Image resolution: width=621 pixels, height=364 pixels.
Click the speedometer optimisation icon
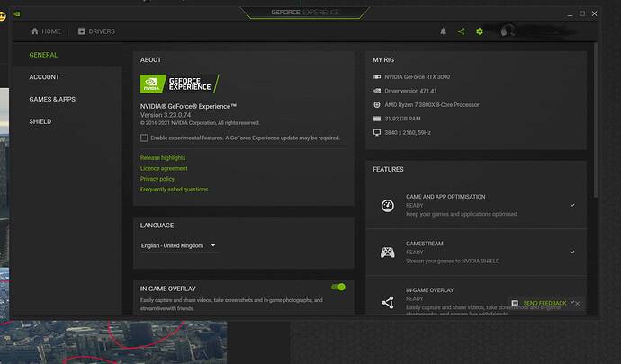(388, 205)
